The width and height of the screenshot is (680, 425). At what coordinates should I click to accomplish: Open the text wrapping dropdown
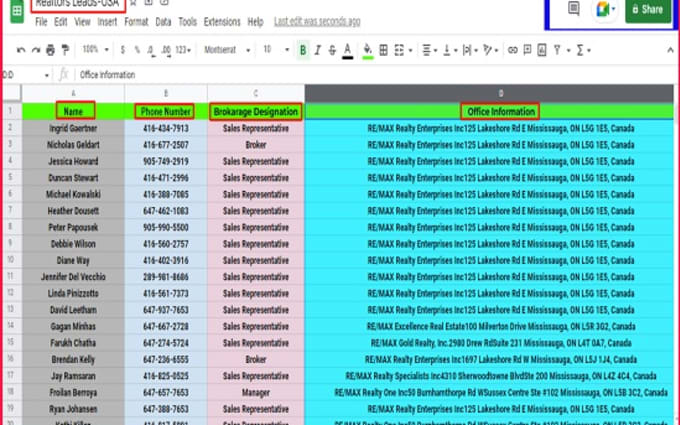pyautogui.click(x=470, y=50)
